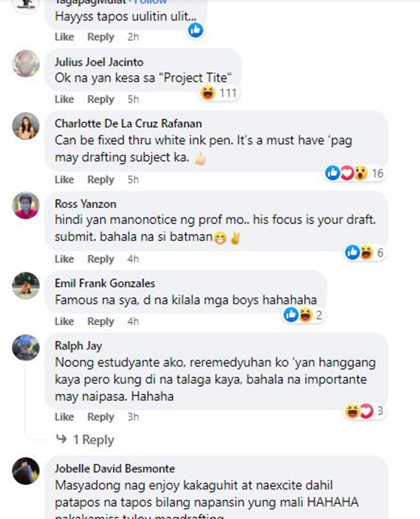The width and height of the screenshot is (420, 519).
Task: Like Julius Joel Jacinto's comment
Action: [64, 99]
